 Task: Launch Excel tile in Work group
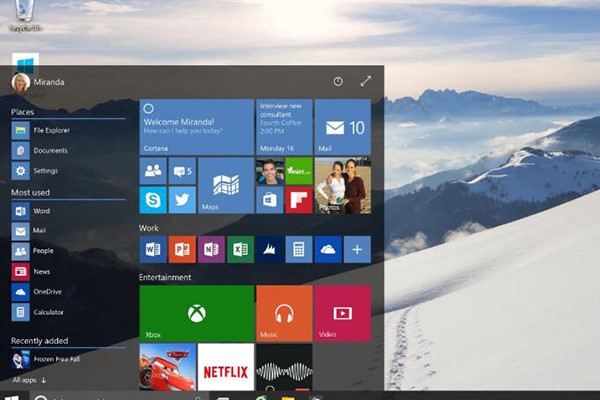[241, 250]
